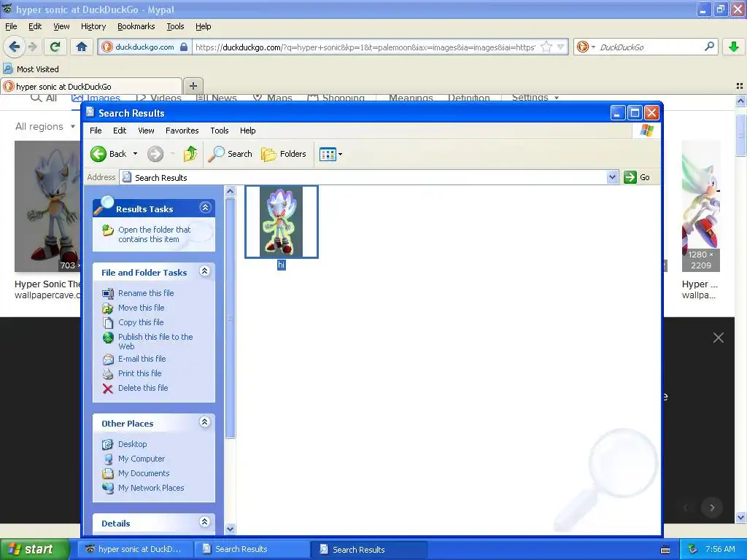Select the hi image thumbnail
Image resolution: width=747 pixels, height=560 pixels.
pos(282,222)
